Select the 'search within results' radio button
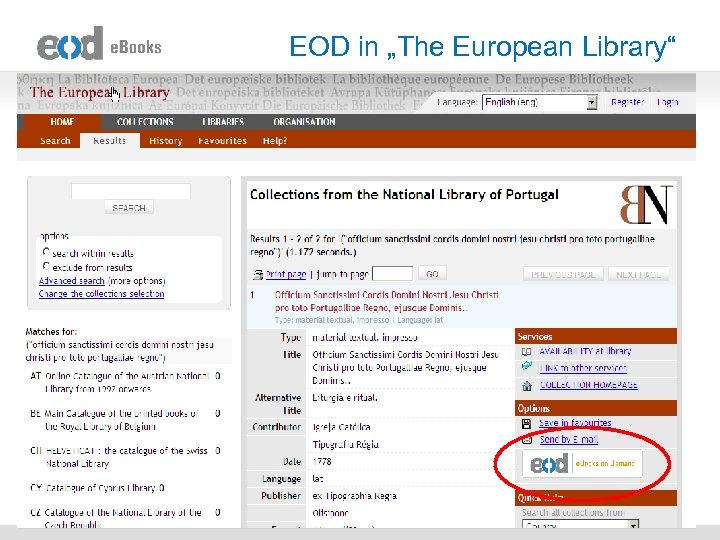The width and height of the screenshot is (720, 540). coord(46,252)
